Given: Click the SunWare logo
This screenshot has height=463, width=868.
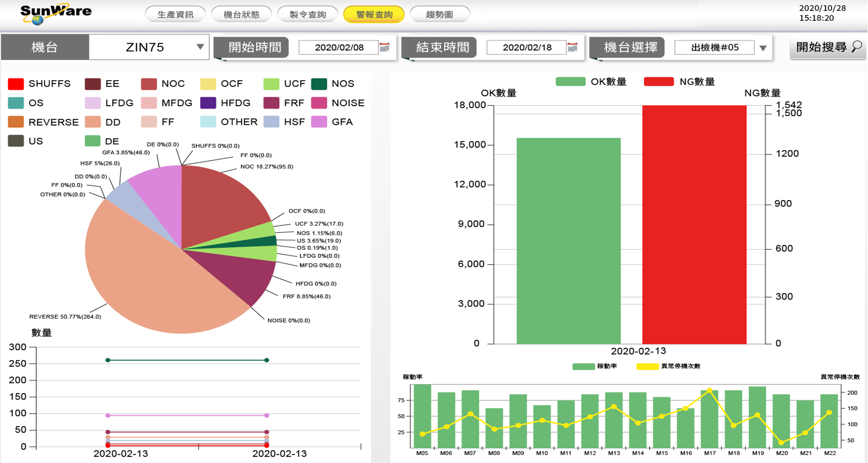Looking at the screenshot, I should click(x=56, y=14).
